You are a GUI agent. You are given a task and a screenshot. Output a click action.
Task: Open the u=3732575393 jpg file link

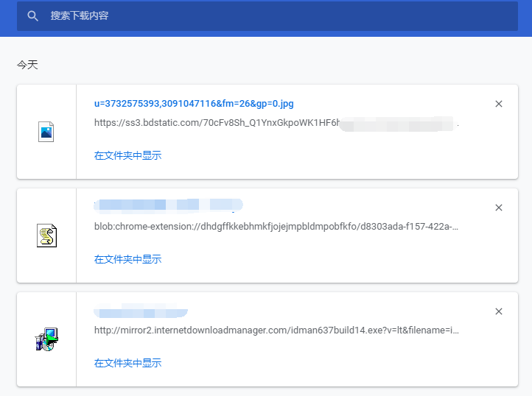(194, 103)
